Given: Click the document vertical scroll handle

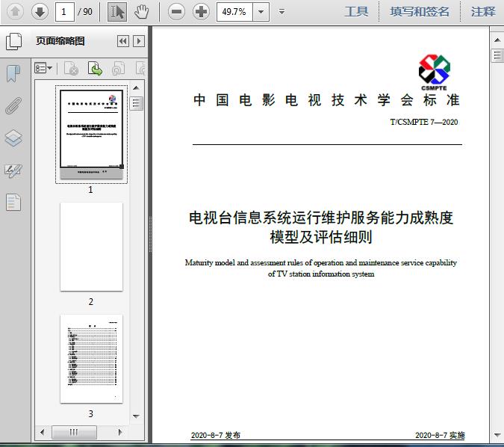Looking at the screenshot, I should coord(497,55).
